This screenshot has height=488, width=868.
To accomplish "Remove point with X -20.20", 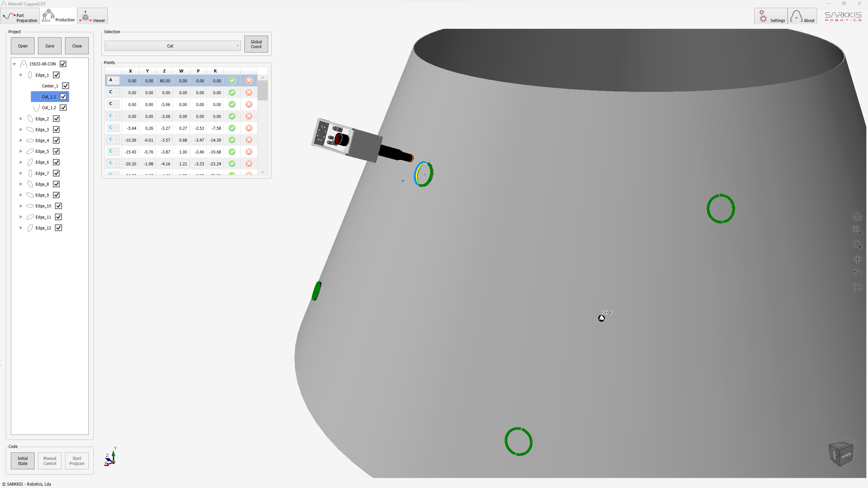I will tap(249, 164).
